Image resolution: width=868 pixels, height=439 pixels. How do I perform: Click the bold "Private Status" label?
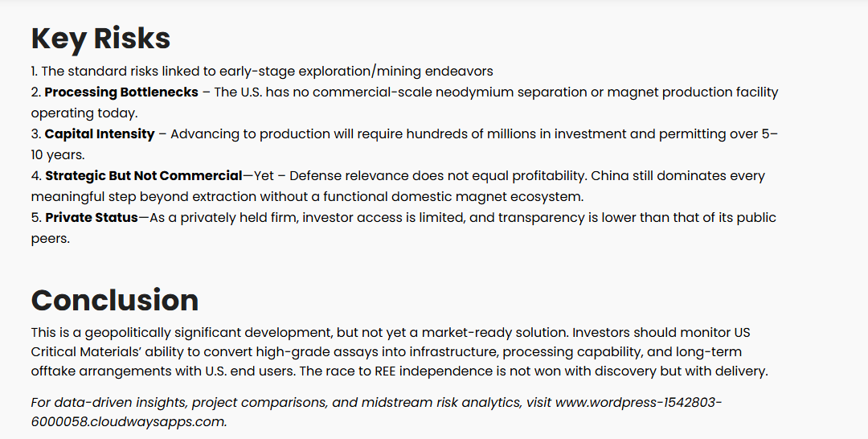(x=92, y=218)
